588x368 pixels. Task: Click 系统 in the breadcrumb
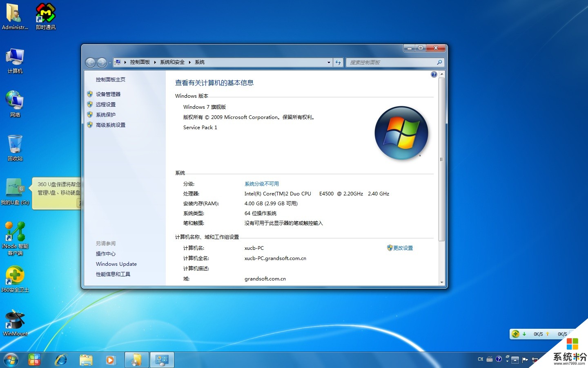[200, 62]
